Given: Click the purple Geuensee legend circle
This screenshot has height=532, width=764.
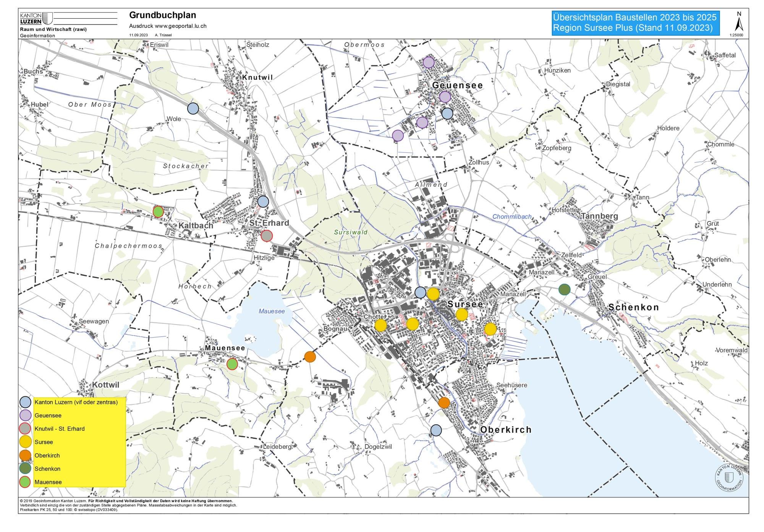Looking at the screenshot, I should tap(25, 415).
